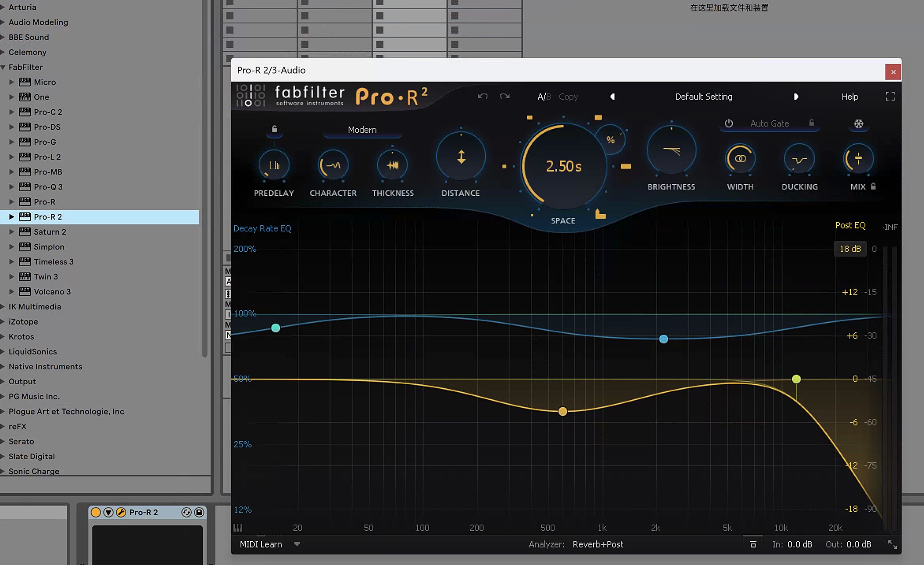Toggle full screen mode icon

(x=890, y=97)
